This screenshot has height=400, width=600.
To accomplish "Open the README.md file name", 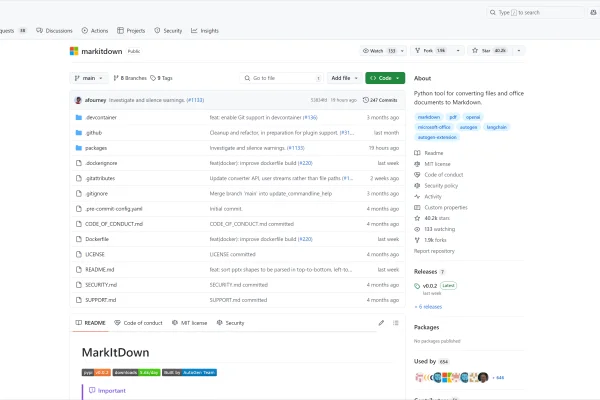I will (x=99, y=269).
